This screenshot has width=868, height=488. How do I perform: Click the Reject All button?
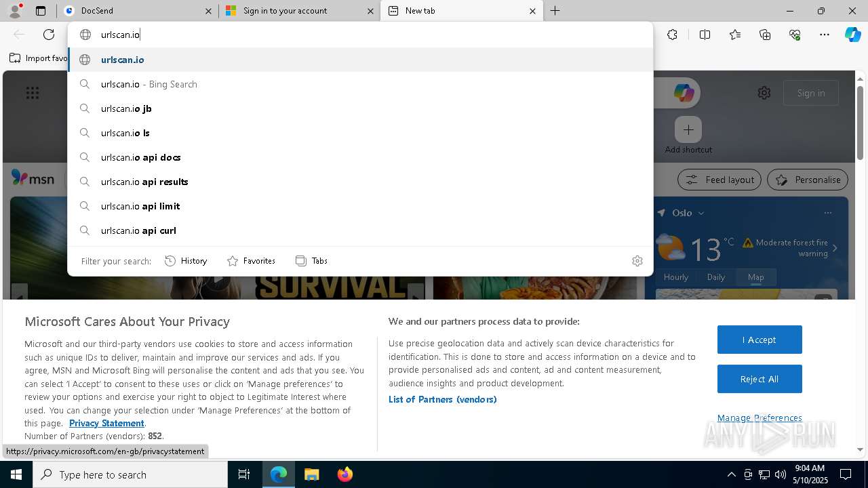pos(759,379)
